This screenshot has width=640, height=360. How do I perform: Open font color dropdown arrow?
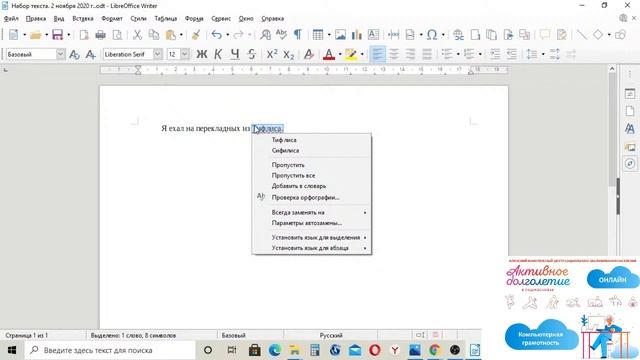click(340, 54)
